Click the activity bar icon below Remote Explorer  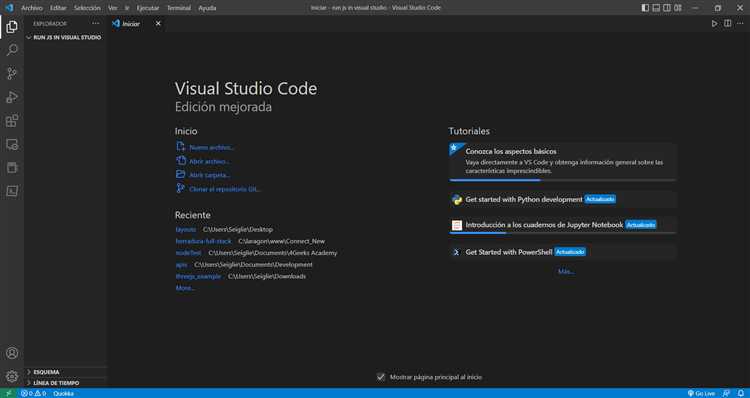pyautogui.click(x=12, y=167)
